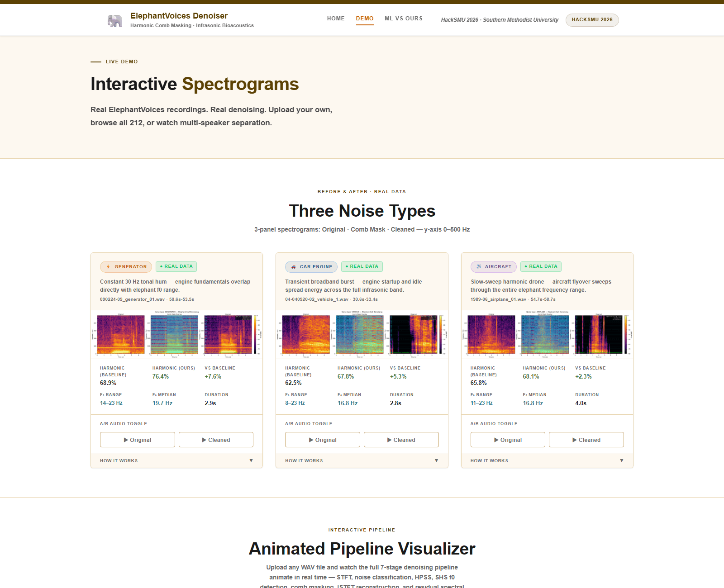
Task: Play Original audio in Aircraft card
Action: click(x=508, y=440)
